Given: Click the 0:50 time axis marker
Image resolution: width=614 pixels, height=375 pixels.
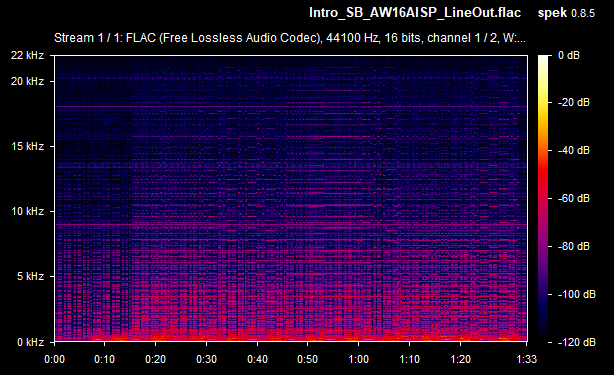Looking at the screenshot, I should pos(307,359).
